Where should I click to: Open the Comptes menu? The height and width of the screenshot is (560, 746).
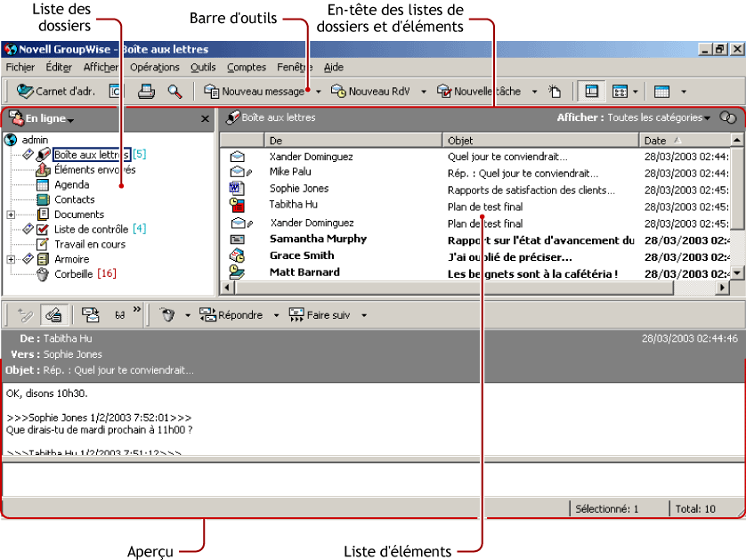(x=247, y=67)
